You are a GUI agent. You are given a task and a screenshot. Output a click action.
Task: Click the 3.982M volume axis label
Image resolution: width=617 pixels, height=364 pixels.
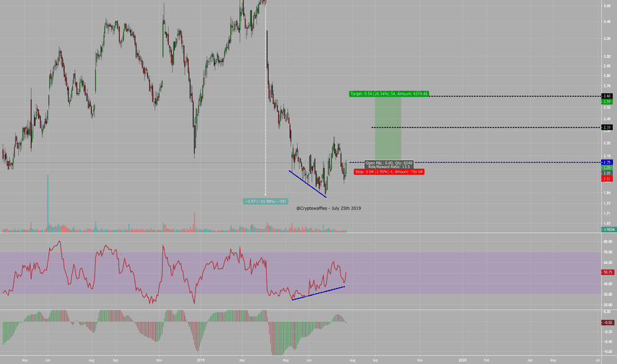[608, 230]
